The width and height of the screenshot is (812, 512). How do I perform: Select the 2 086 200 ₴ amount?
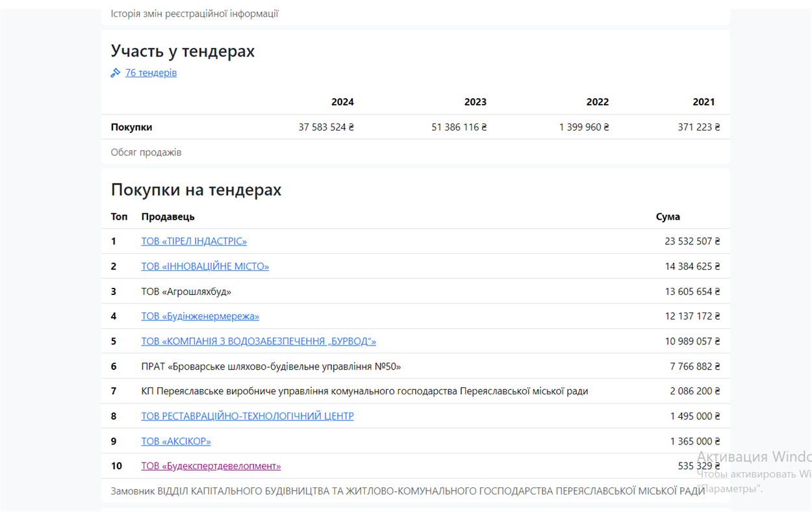click(x=695, y=391)
